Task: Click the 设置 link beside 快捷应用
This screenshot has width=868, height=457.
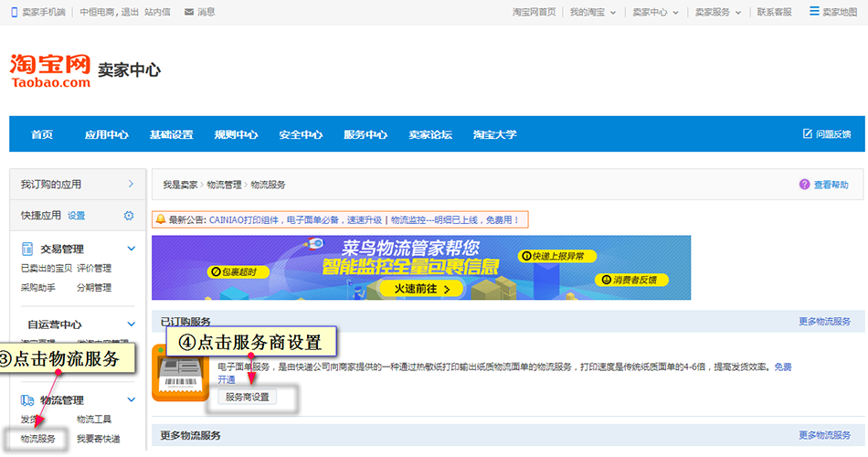Action: pos(77,216)
